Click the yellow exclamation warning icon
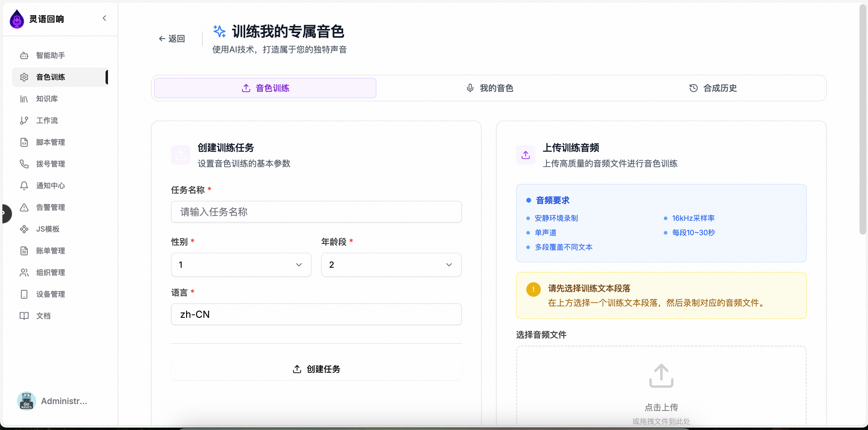 pos(534,289)
